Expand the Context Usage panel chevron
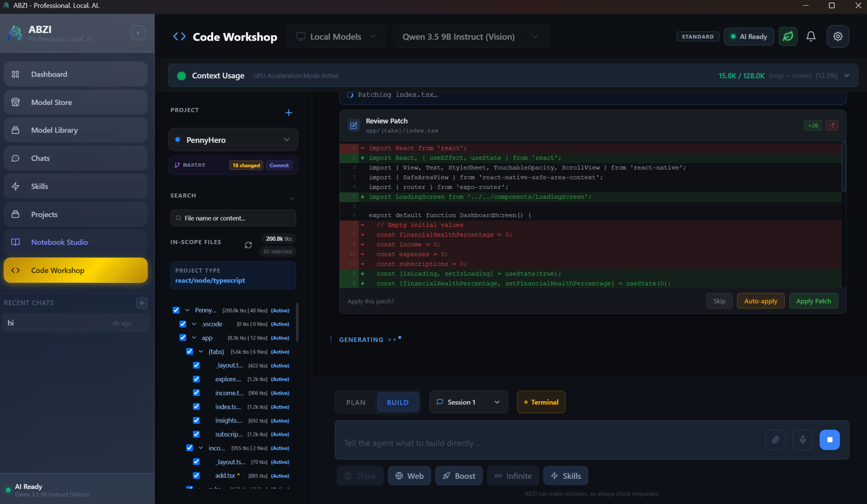867x504 pixels. pos(847,76)
